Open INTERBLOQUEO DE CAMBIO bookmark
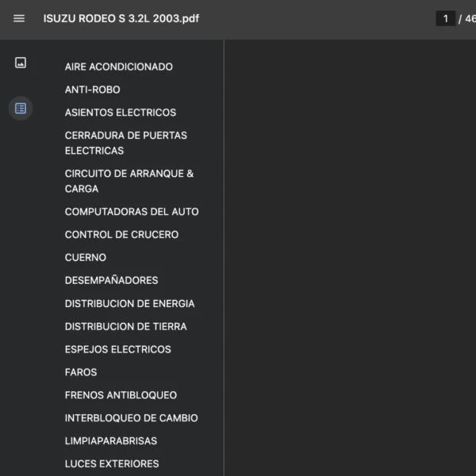Screen dimensions: 476x476 (131, 418)
